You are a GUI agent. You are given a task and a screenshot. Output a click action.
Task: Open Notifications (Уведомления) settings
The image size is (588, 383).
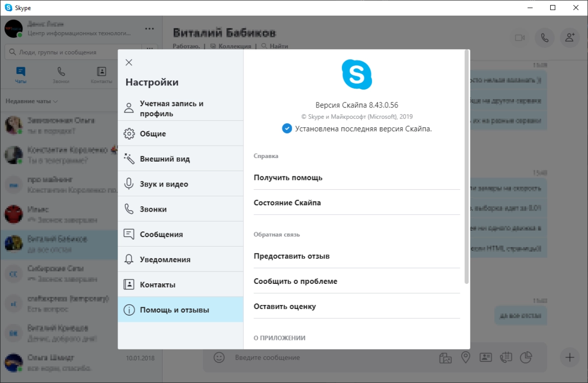pyautogui.click(x=181, y=259)
